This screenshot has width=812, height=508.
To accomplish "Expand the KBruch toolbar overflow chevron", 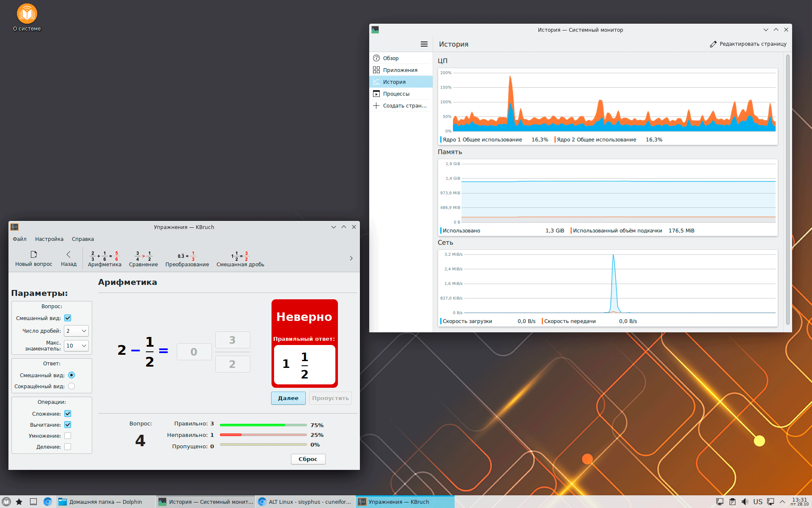I will (x=351, y=258).
